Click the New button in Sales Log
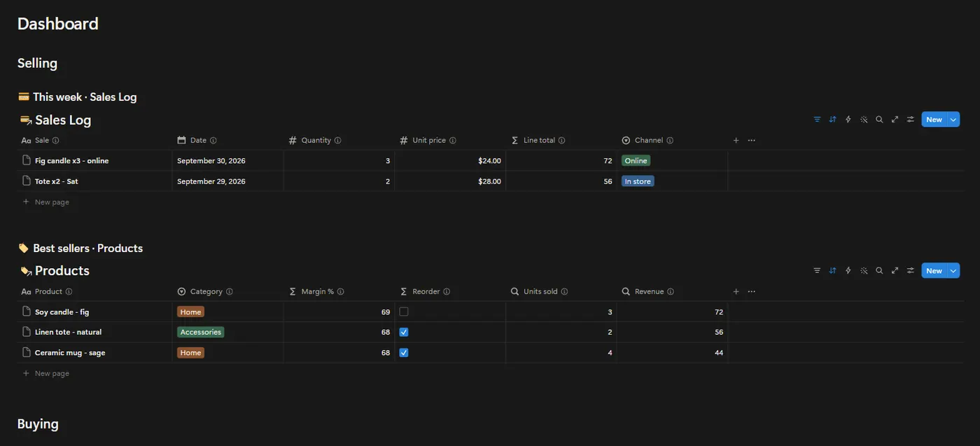This screenshot has height=446, width=980. pyautogui.click(x=934, y=120)
